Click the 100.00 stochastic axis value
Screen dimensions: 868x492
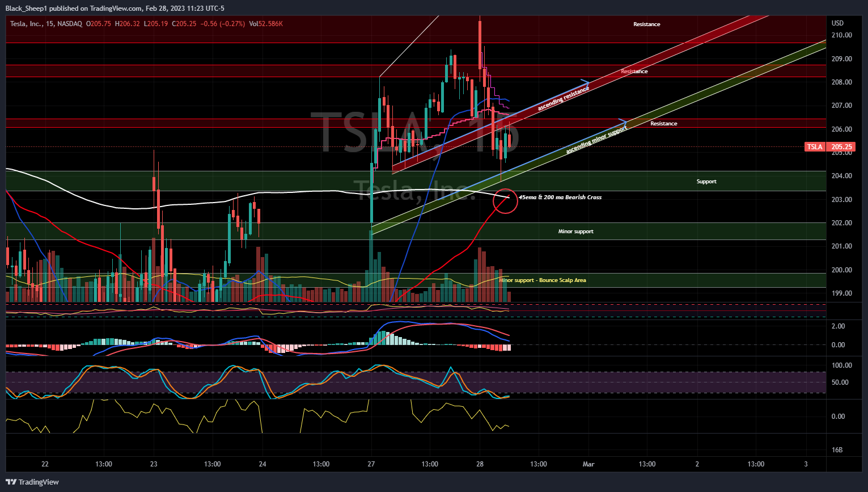coord(842,365)
